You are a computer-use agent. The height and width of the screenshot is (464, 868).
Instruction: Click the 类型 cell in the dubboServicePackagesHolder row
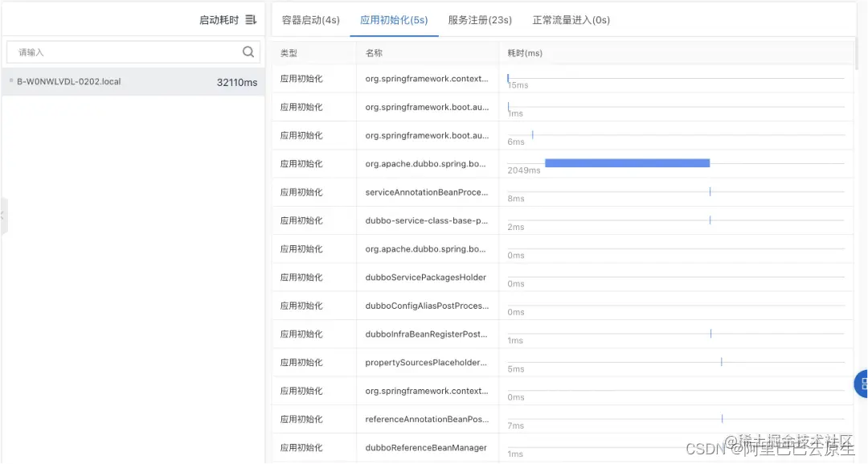(x=301, y=277)
